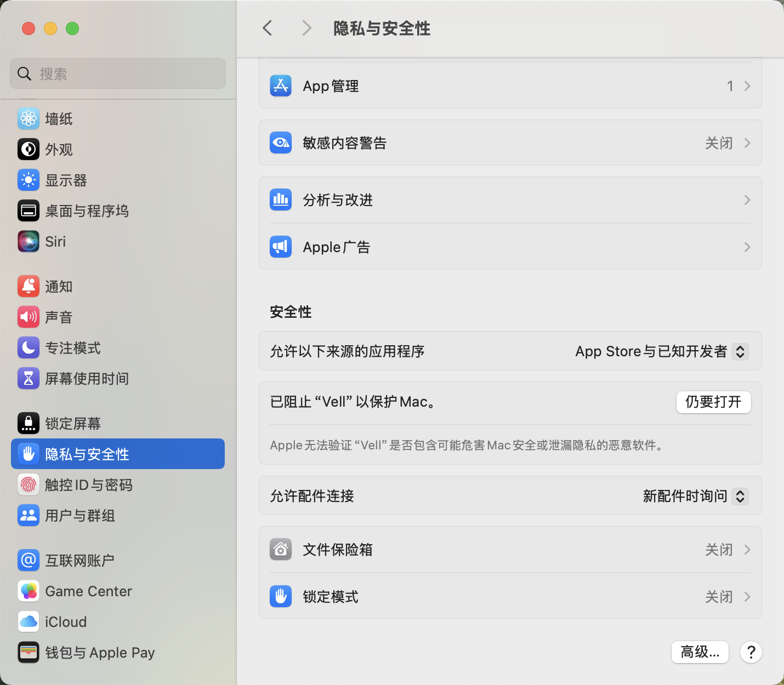Click the 分析与改进 chart icon
This screenshot has width=784, height=685.
pyautogui.click(x=281, y=200)
